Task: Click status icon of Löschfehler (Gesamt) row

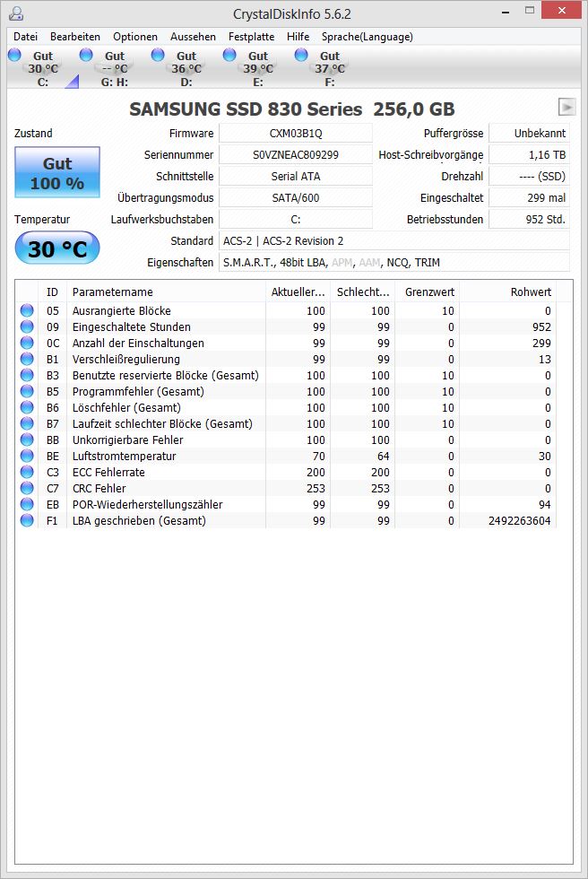Action: pos(27,407)
